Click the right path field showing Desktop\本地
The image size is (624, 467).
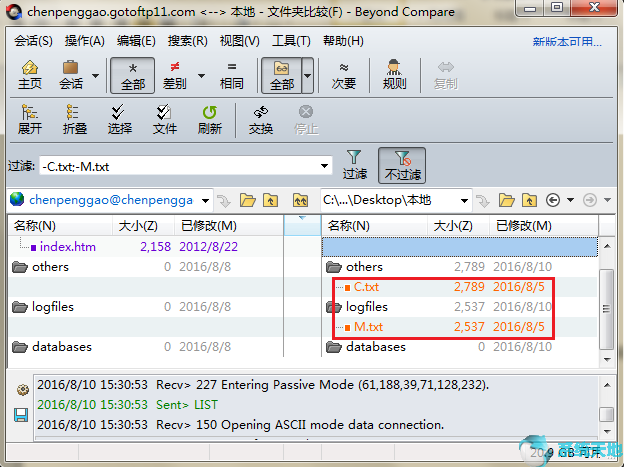point(390,200)
